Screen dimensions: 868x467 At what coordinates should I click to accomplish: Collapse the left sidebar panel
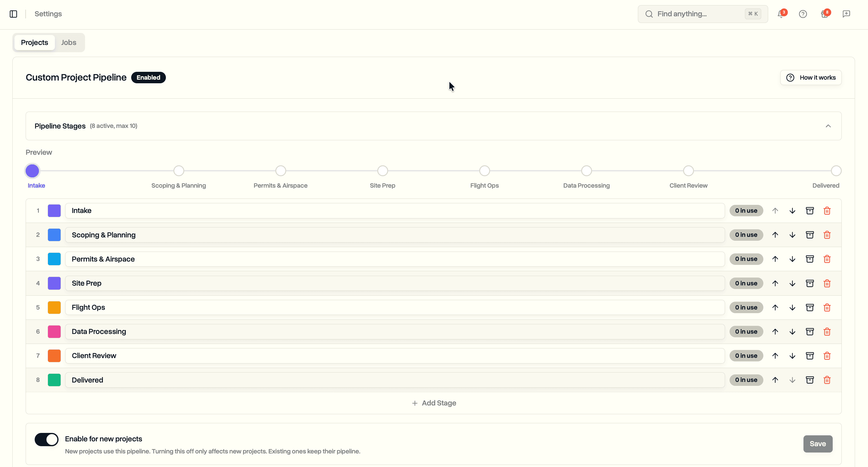click(x=13, y=14)
